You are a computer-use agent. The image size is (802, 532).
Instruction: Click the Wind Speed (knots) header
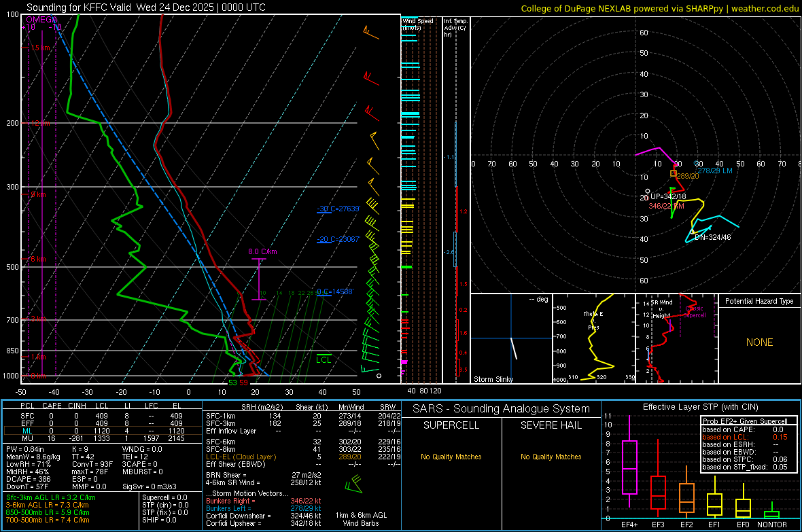[x=417, y=24]
